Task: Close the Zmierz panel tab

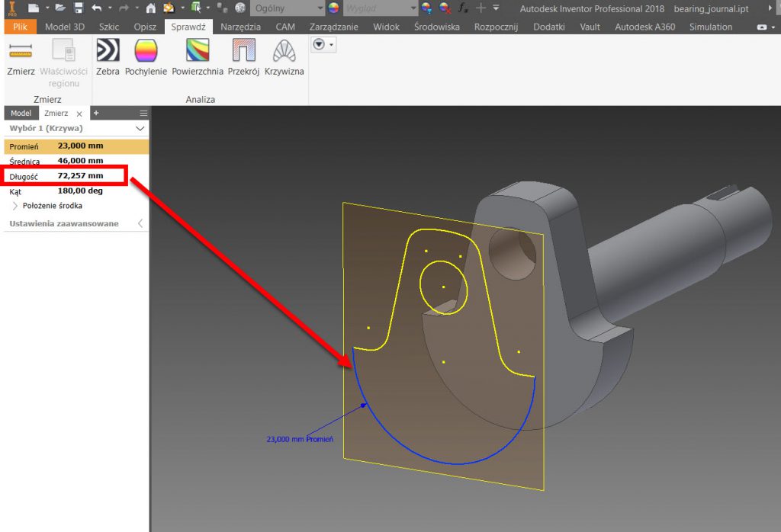Action: (x=79, y=114)
